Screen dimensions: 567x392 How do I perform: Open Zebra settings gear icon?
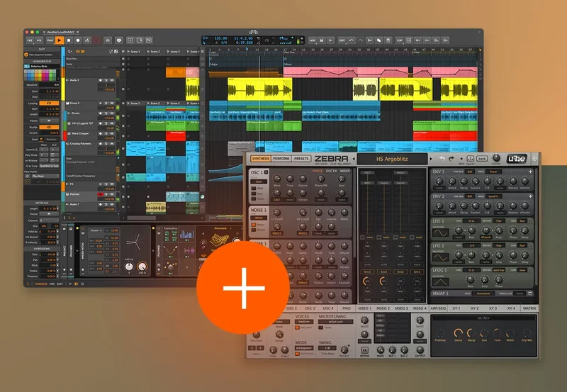(x=534, y=158)
